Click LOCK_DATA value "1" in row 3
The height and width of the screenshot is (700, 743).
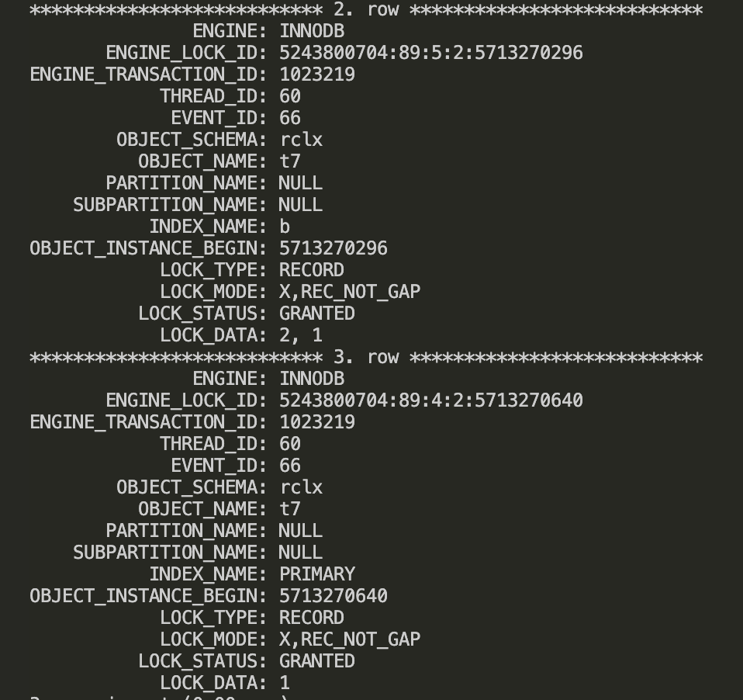(x=285, y=683)
